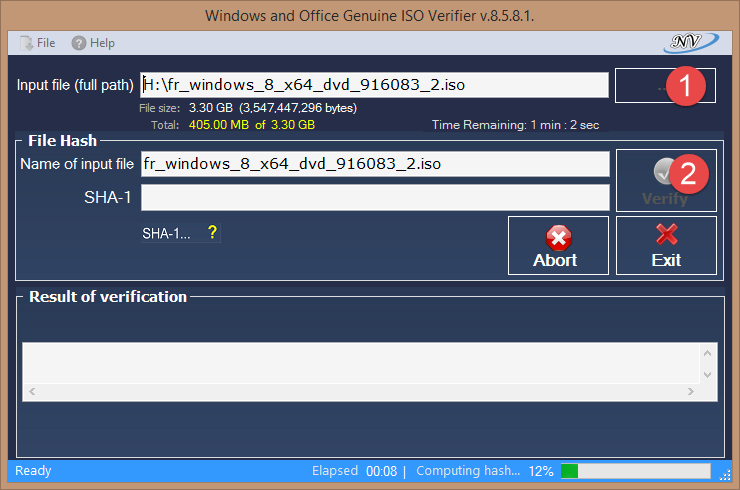Click the 12% progress percentage text

coord(541,471)
